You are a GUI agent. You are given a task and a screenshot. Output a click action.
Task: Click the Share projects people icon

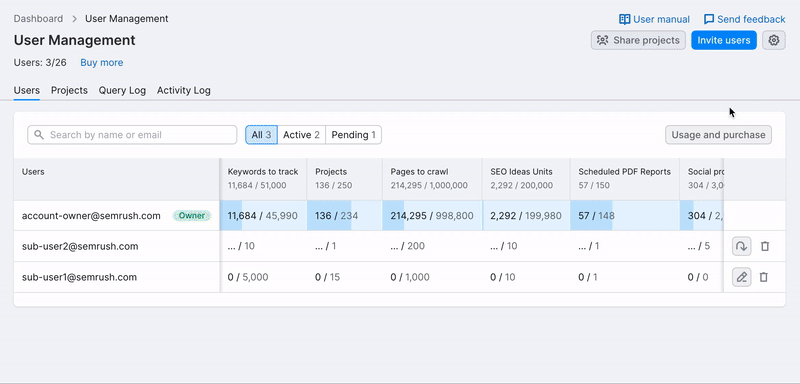point(603,40)
